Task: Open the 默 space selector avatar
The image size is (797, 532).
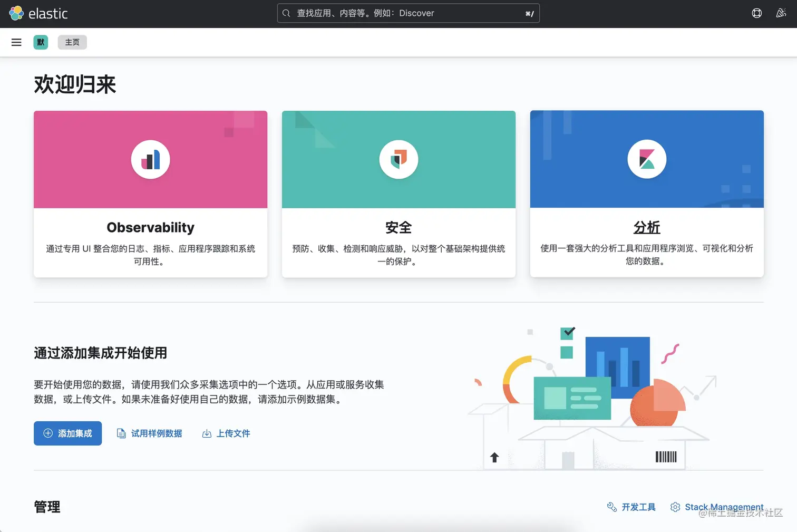Action: click(x=41, y=42)
